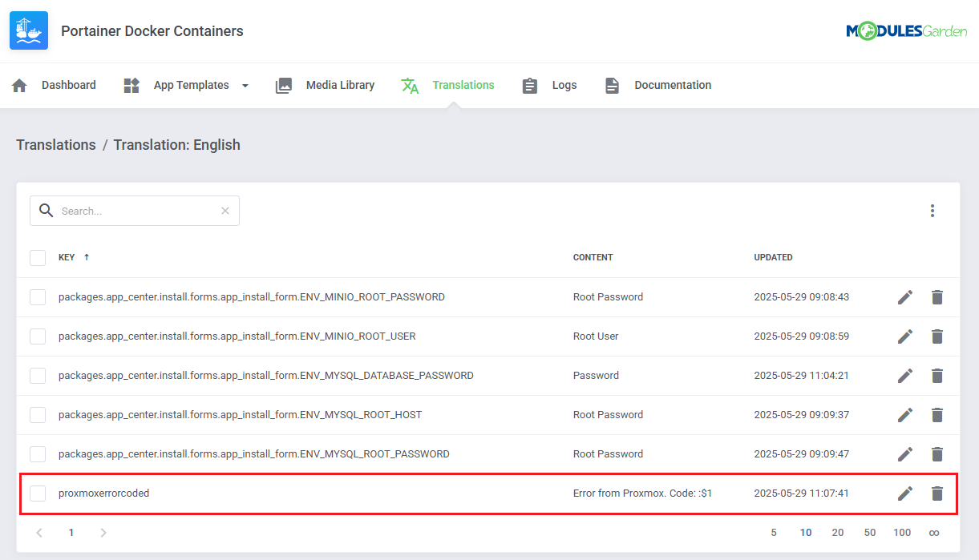This screenshot has height=560, width=979.
Task: Click the 'Password' content cell
Action: point(596,376)
